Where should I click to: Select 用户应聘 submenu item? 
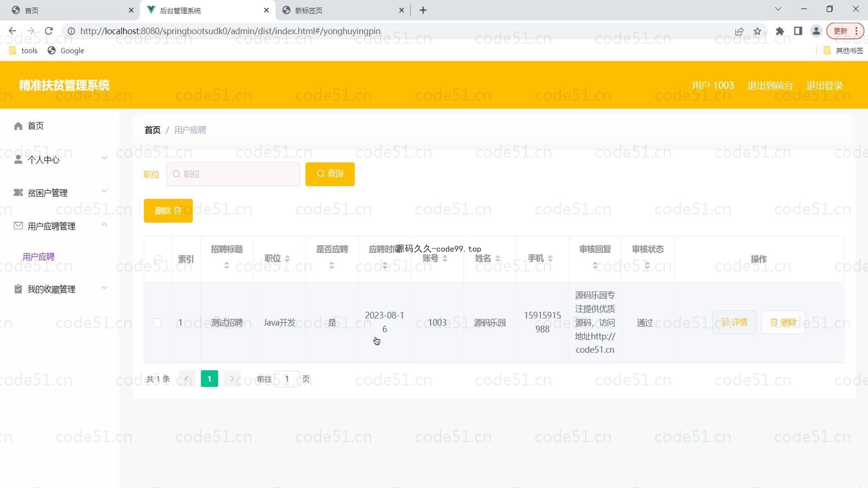coord(38,257)
